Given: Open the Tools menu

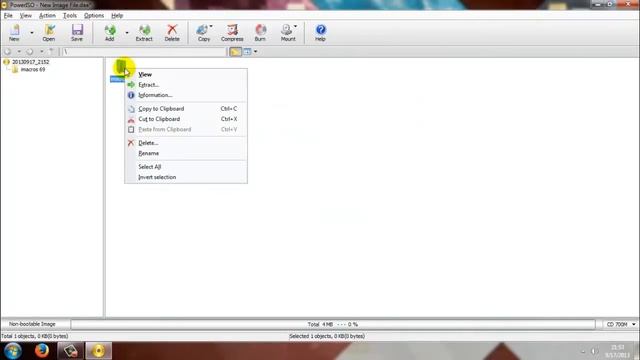Looking at the screenshot, I should pos(70,16).
